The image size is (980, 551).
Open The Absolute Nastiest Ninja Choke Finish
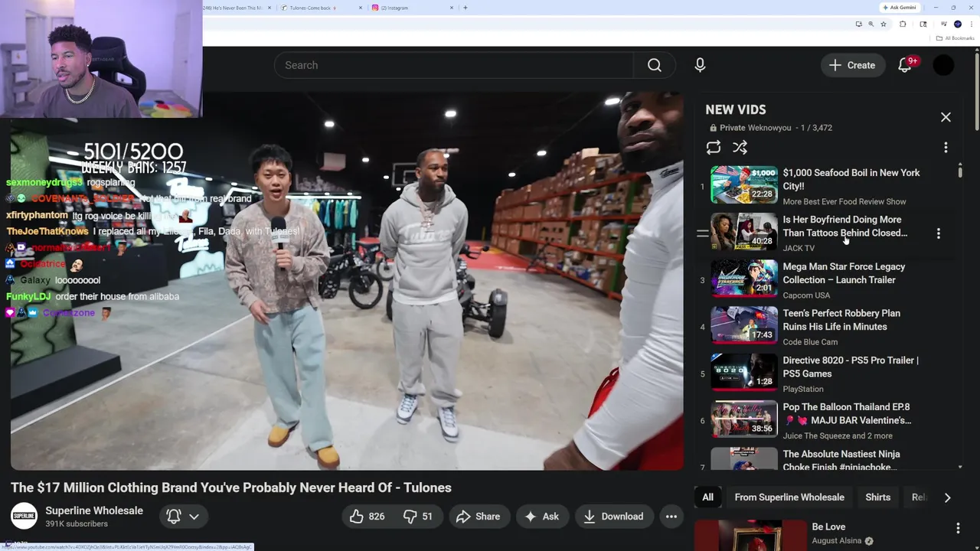[841, 460]
